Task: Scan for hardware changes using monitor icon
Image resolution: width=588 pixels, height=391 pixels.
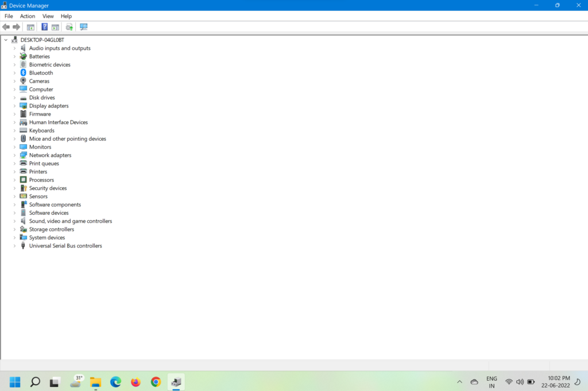Action: coord(84,27)
